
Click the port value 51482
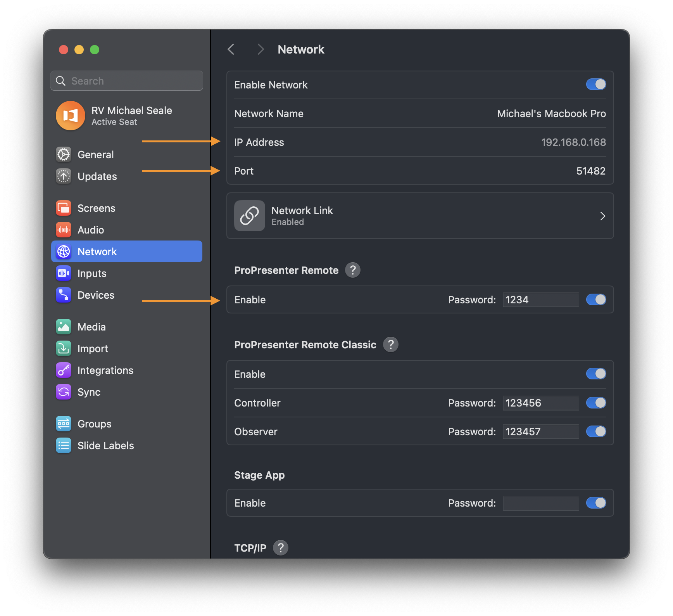[591, 171]
